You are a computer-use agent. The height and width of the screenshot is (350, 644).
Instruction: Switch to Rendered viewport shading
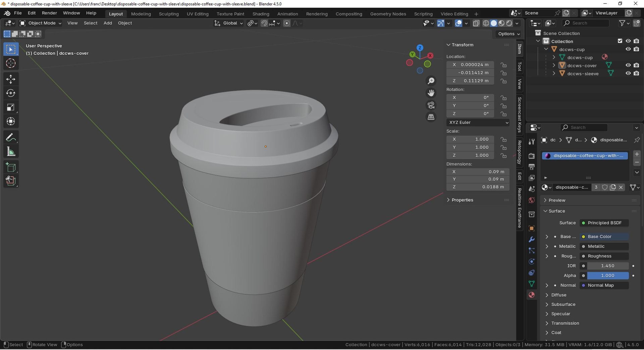(x=509, y=23)
